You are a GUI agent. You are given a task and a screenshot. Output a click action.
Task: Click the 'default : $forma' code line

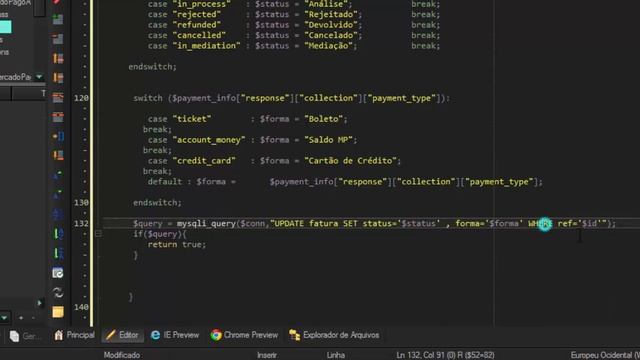click(345, 182)
